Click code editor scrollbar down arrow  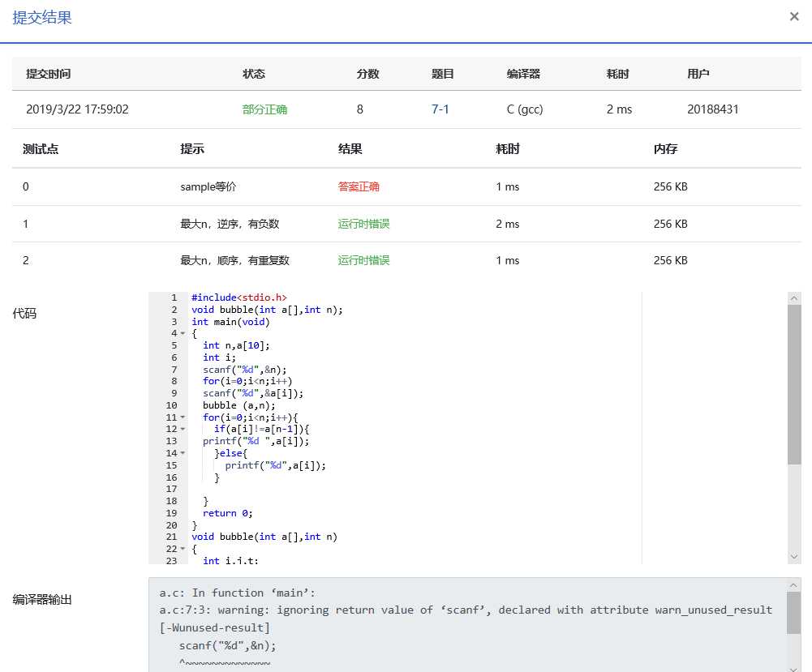794,557
